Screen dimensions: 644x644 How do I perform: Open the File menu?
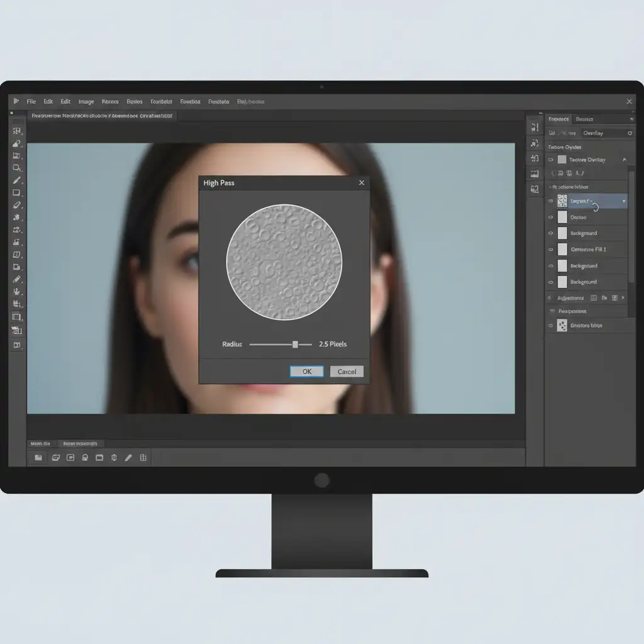(31, 101)
